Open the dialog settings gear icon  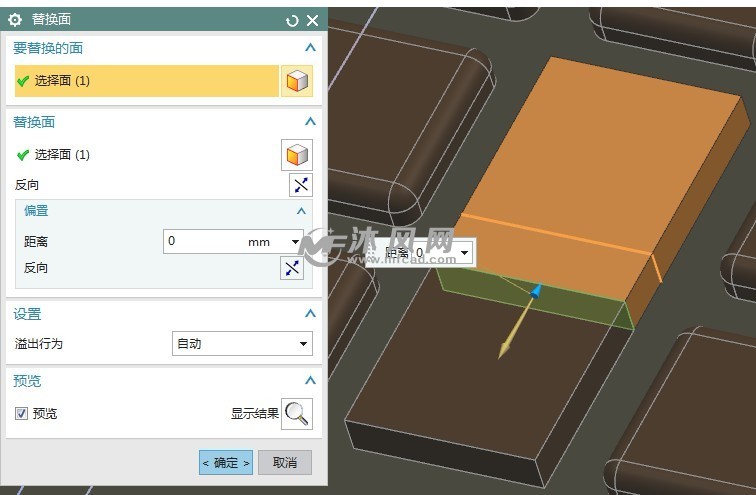coord(15,20)
